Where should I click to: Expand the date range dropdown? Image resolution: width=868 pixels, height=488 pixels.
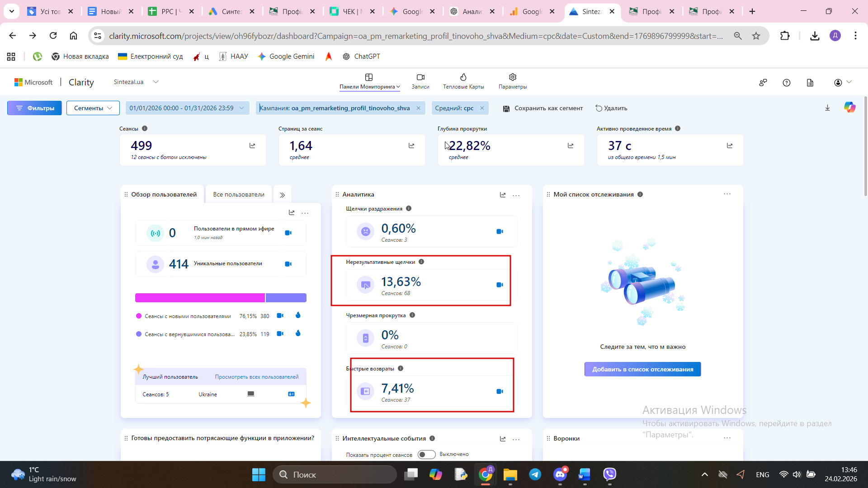[241, 108]
